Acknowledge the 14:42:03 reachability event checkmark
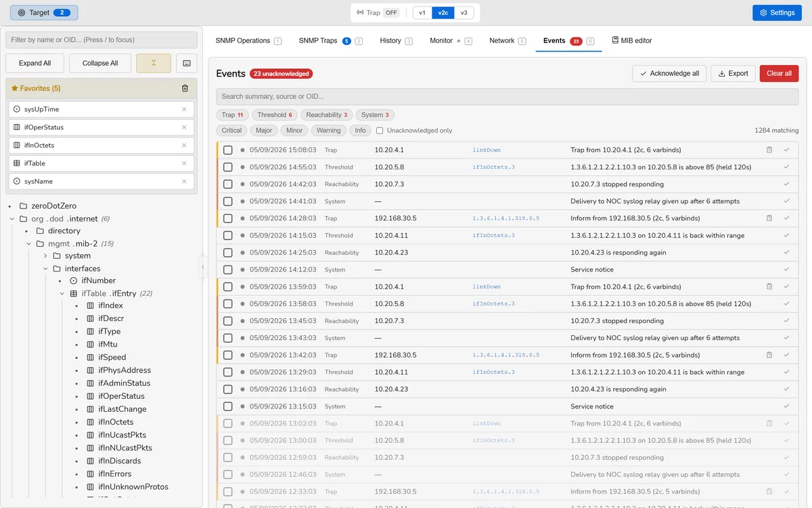Viewport: 812px width, 508px height. [786, 184]
